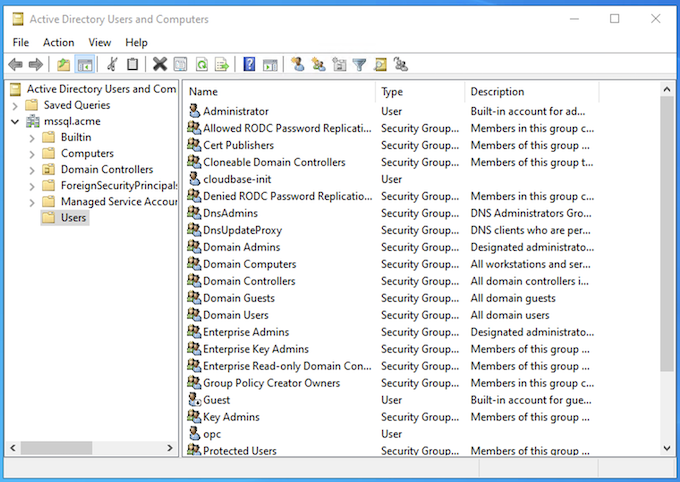Collapse the mssql.acme domain node
The image size is (680, 482).
tap(15, 122)
